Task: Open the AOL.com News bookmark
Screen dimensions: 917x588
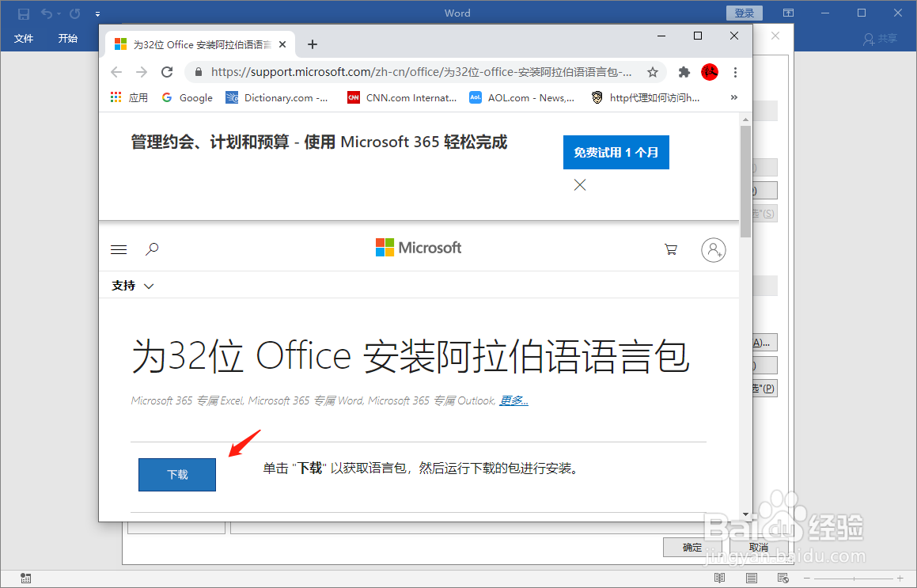Action: pos(521,97)
